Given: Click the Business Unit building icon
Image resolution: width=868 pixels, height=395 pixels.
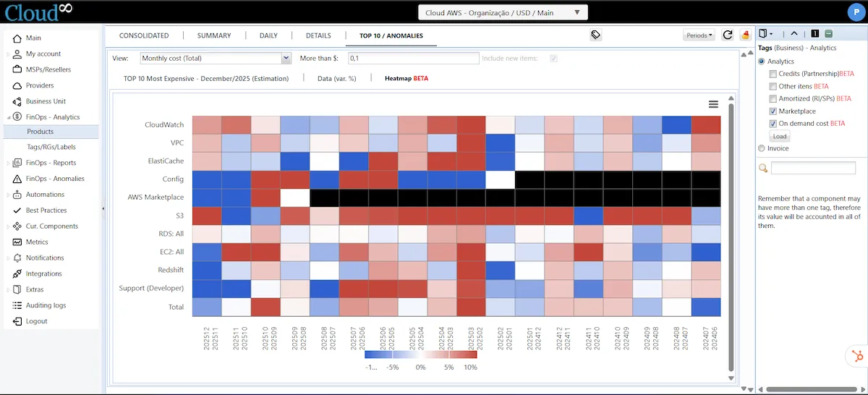Looking at the screenshot, I should pyautogui.click(x=18, y=101).
